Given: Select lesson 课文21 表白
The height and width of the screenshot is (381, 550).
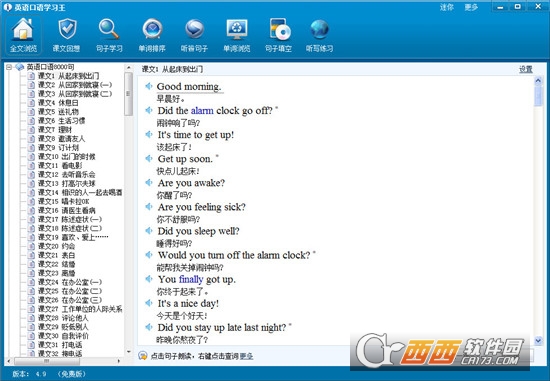Looking at the screenshot, I should 56,255.
